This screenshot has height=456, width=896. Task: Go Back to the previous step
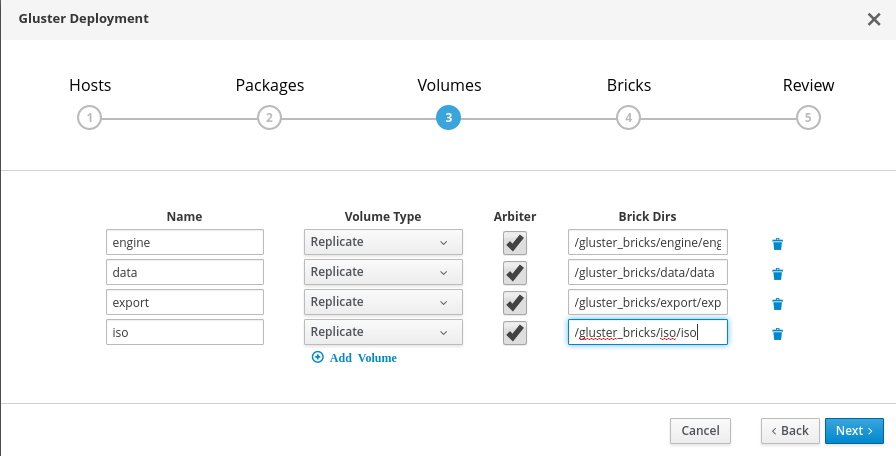coord(790,430)
